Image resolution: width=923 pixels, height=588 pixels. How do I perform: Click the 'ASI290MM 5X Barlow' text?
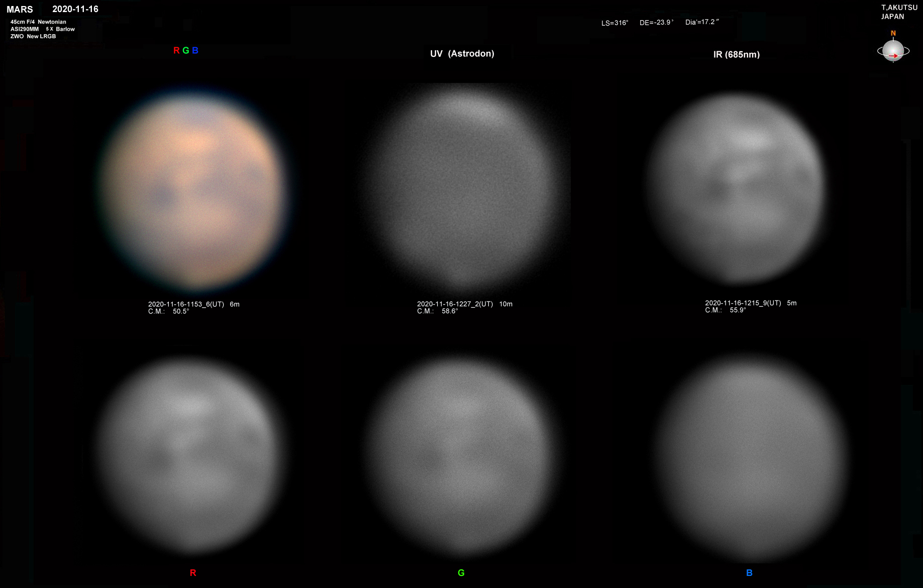click(x=43, y=29)
